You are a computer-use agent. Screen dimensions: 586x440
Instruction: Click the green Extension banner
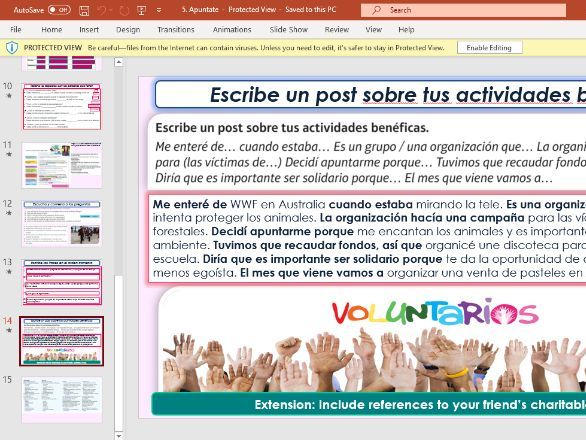coord(369,404)
